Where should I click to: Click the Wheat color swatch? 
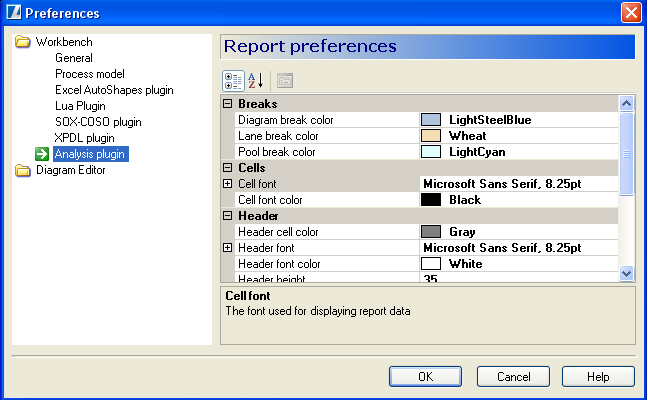(431, 136)
